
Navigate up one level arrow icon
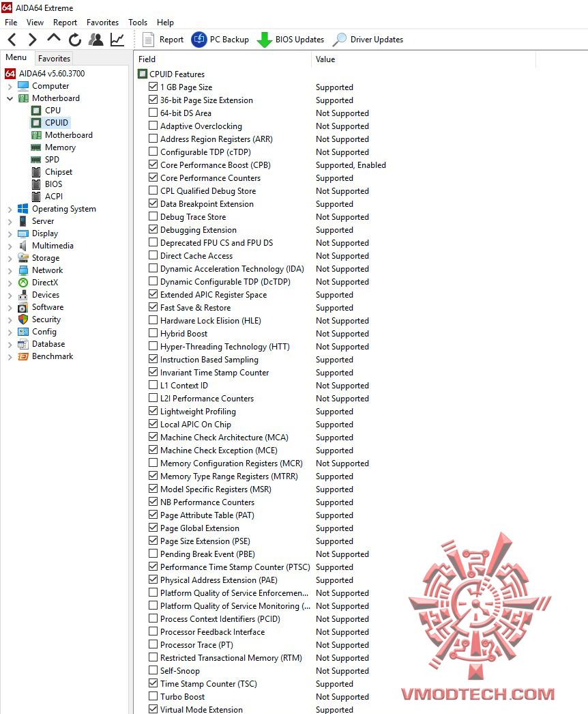(x=54, y=38)
